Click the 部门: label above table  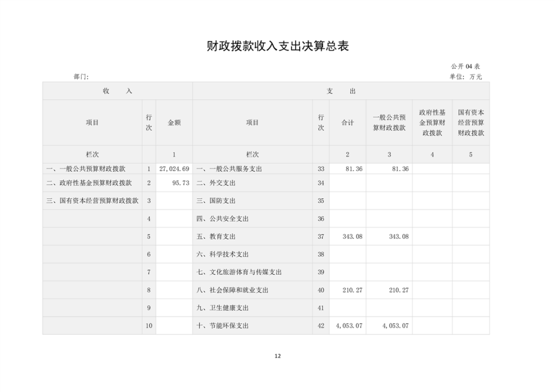[x=81, y=77]
